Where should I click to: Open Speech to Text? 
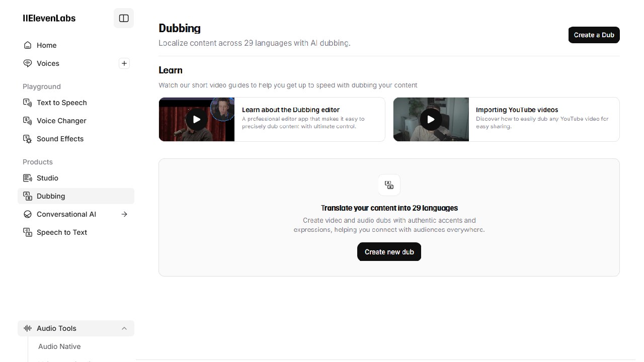[x=76, y=232]
